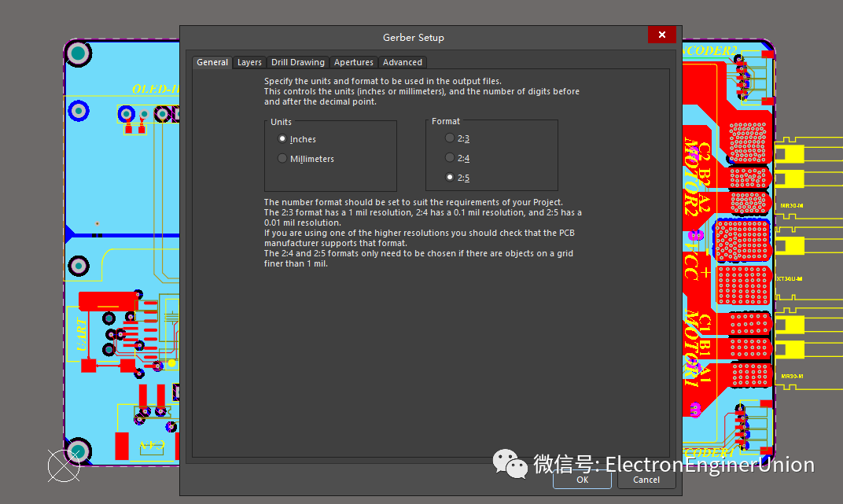Confirm Gerber setup with OK
843x504 pixels.
pyautogui.click(x=582, y=479)
